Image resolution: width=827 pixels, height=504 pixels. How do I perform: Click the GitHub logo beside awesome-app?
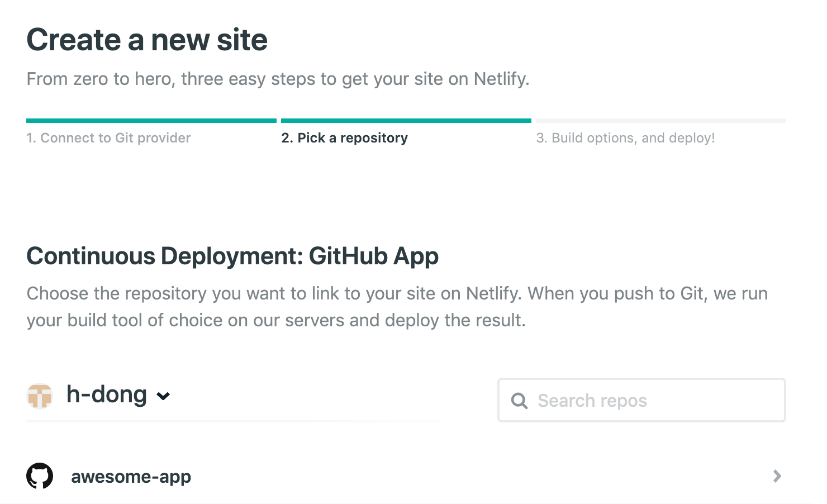tap(40, 476)
